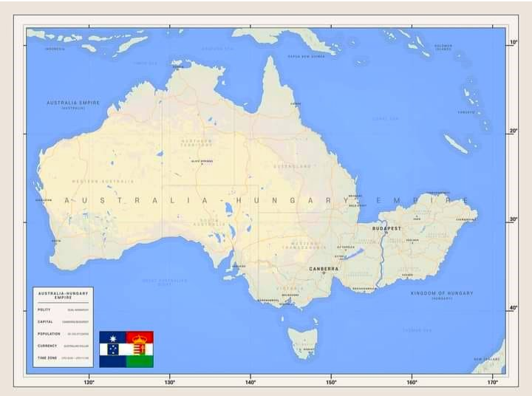
Task: Click the CURRENCY row in legend
Action: click(63, 346)
